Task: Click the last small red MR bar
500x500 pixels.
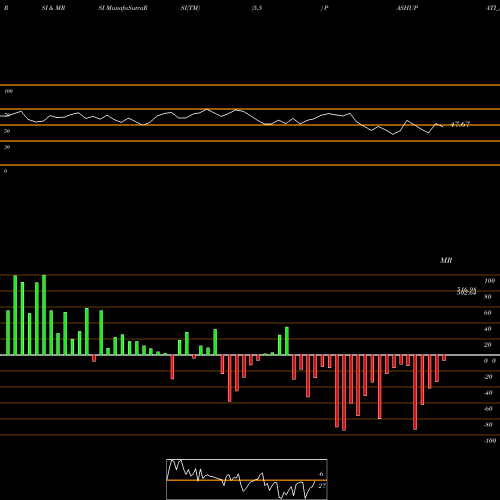Action: click(x=444, y=358)
